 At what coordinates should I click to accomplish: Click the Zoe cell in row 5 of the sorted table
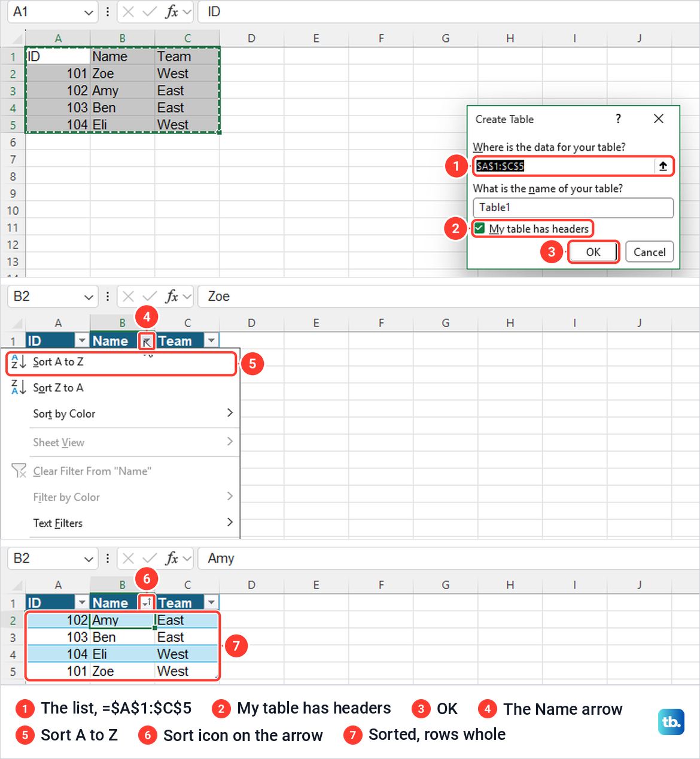pyautogui.click(x=123, y=671)
